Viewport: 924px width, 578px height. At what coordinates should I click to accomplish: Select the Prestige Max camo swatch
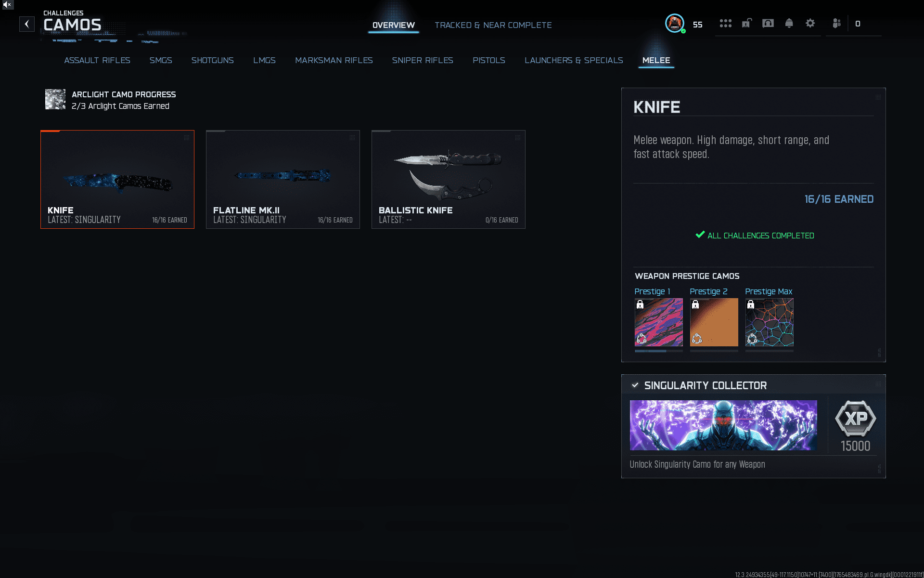(769, 322)
